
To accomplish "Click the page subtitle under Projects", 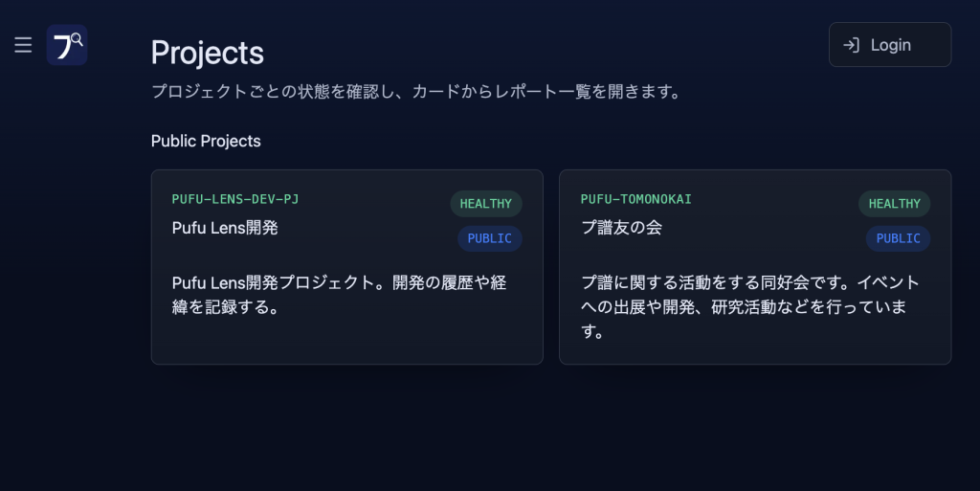I will 415,92.
